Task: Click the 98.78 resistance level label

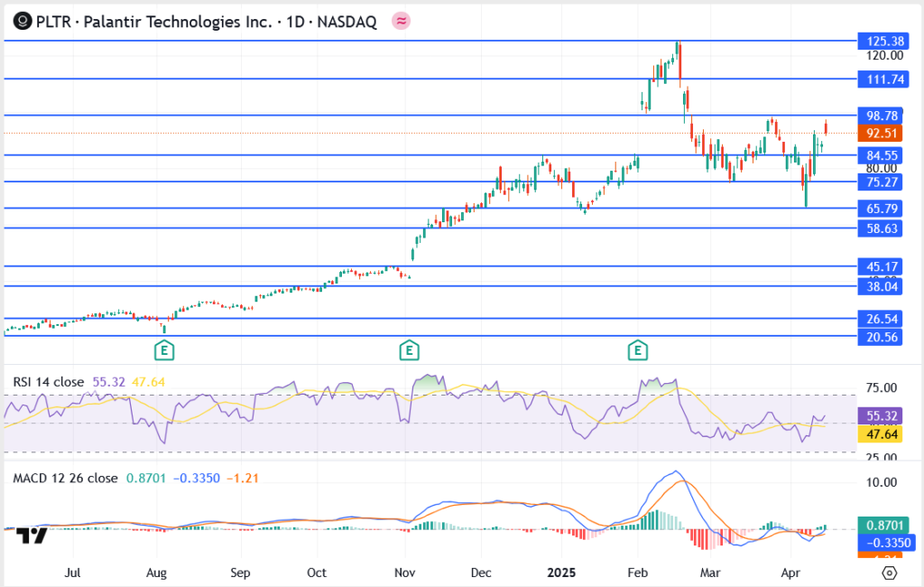Action: click(x=881, y=116)
